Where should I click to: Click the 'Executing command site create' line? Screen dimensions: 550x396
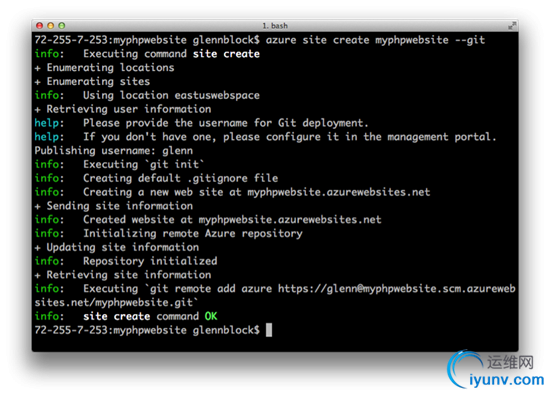(x=147, y=54)
